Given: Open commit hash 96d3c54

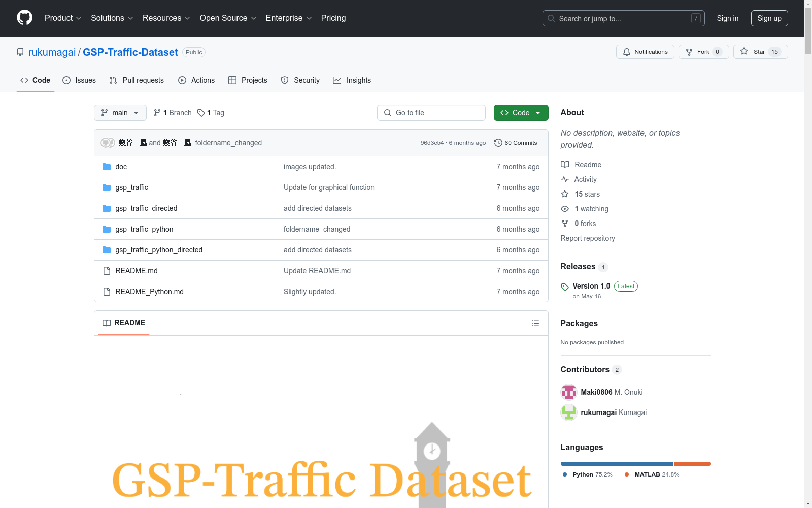Looking at the screenshot, I should 432,143.
